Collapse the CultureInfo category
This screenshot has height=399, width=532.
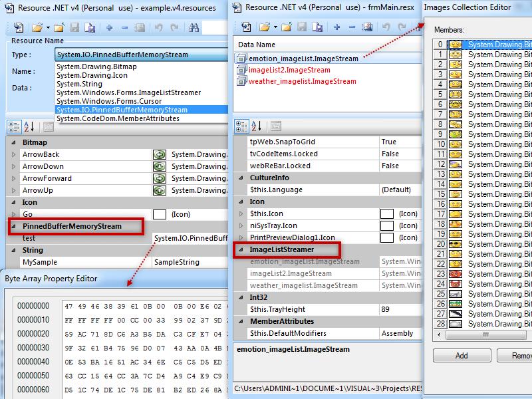click(241, 178)
